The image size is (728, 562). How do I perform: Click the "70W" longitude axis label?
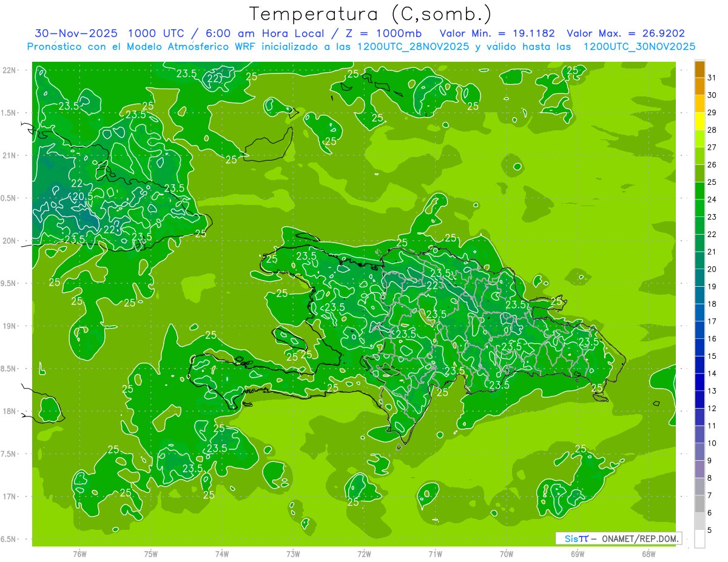(x=506, y=554)
